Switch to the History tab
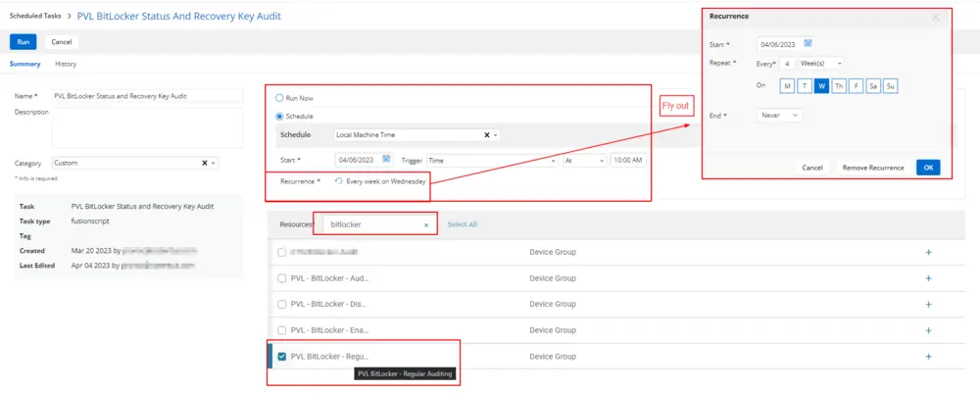This screenshot has height=393, width=980. pyautogui.click(x=66, y=64)
